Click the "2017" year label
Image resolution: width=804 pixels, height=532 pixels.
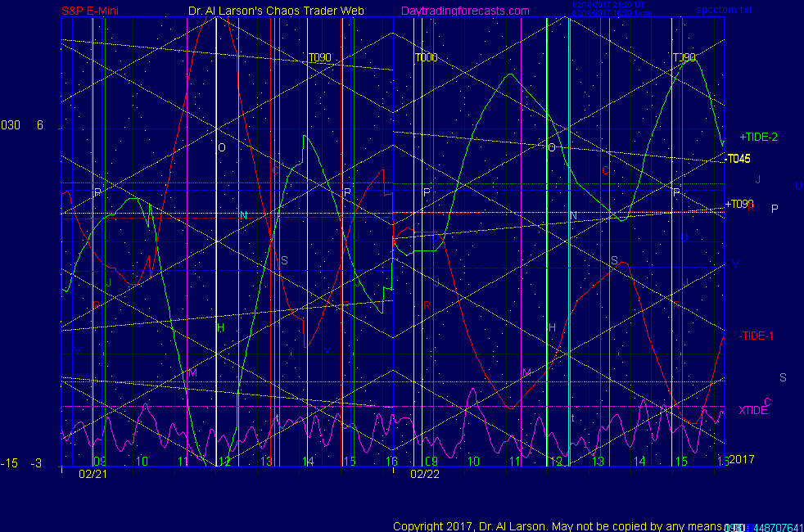pos(742,459)
